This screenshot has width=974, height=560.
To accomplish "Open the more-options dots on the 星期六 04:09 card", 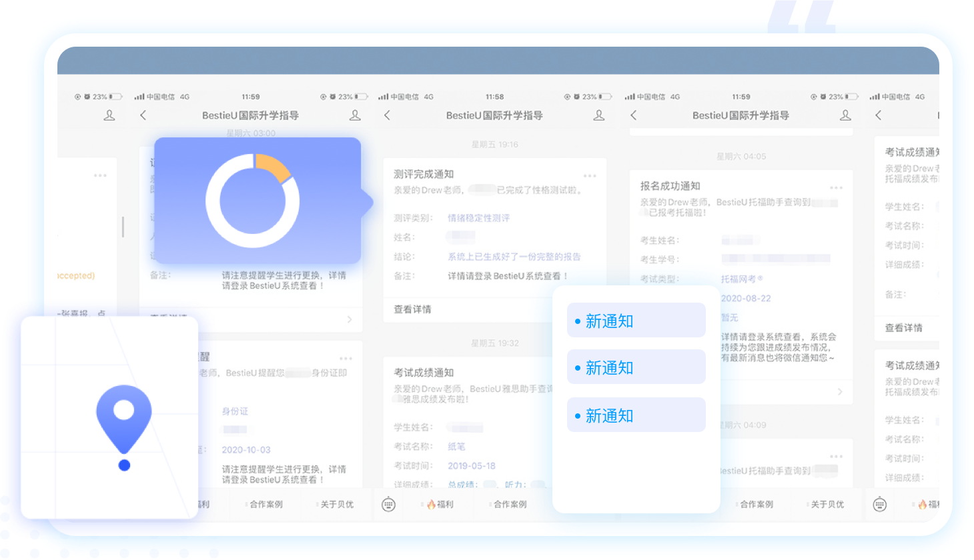I will (837, 457).
